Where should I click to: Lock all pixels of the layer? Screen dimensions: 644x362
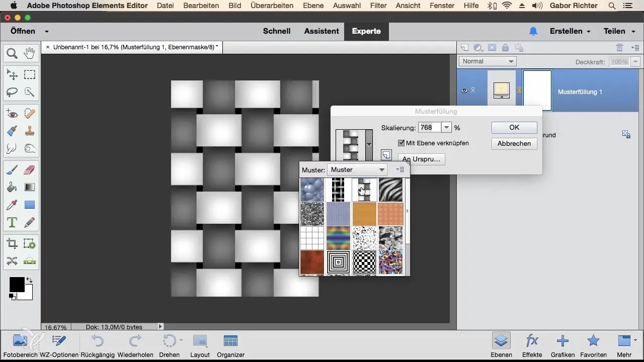[505, 48]
